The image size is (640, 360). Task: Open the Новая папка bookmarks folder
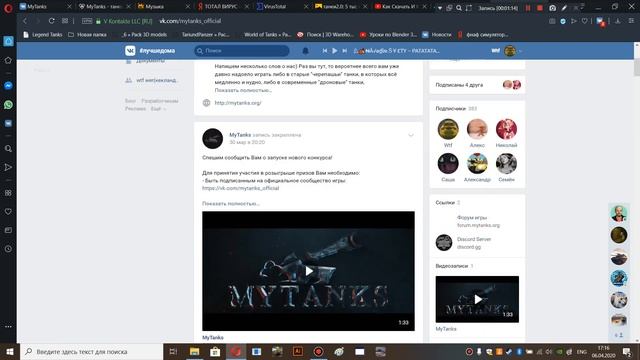(x=87, y=35)
